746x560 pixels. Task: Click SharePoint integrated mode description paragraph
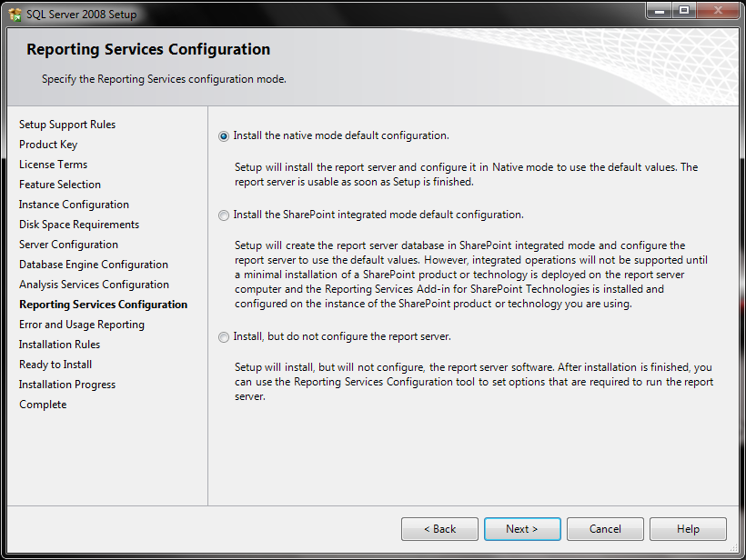click(471, 275)
